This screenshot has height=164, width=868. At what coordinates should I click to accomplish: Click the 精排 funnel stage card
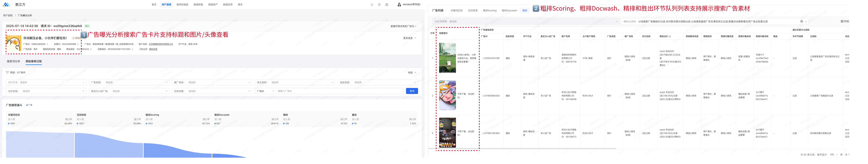coord(315,119)
